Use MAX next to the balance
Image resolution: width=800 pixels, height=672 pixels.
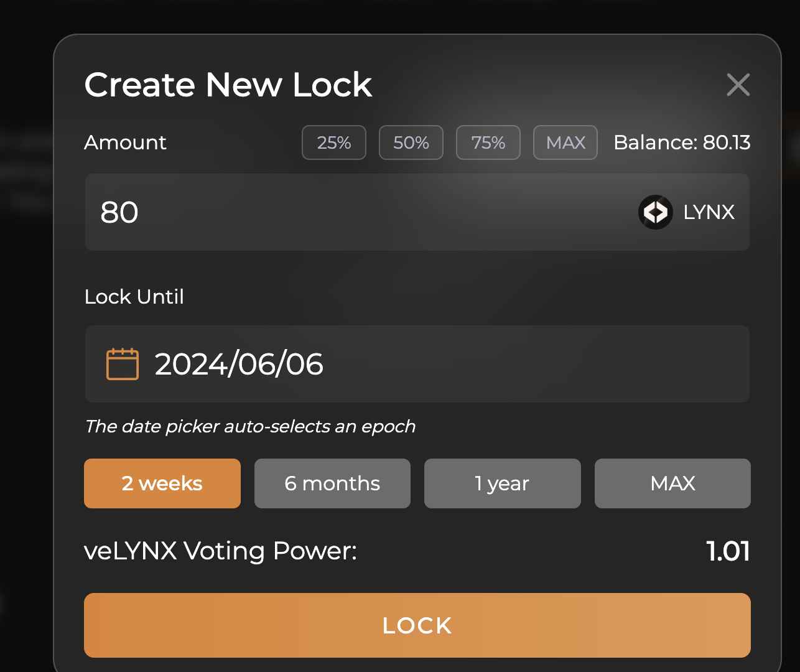tap(565, 142)
